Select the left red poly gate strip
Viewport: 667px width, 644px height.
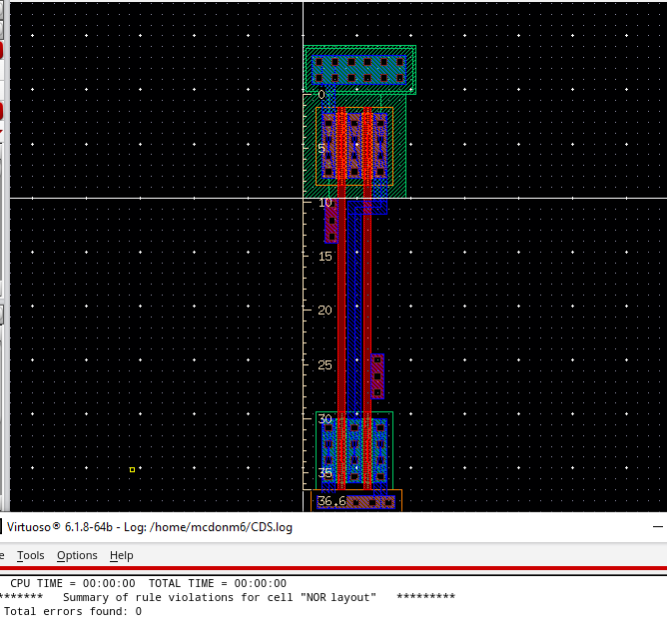coord(340,300)
